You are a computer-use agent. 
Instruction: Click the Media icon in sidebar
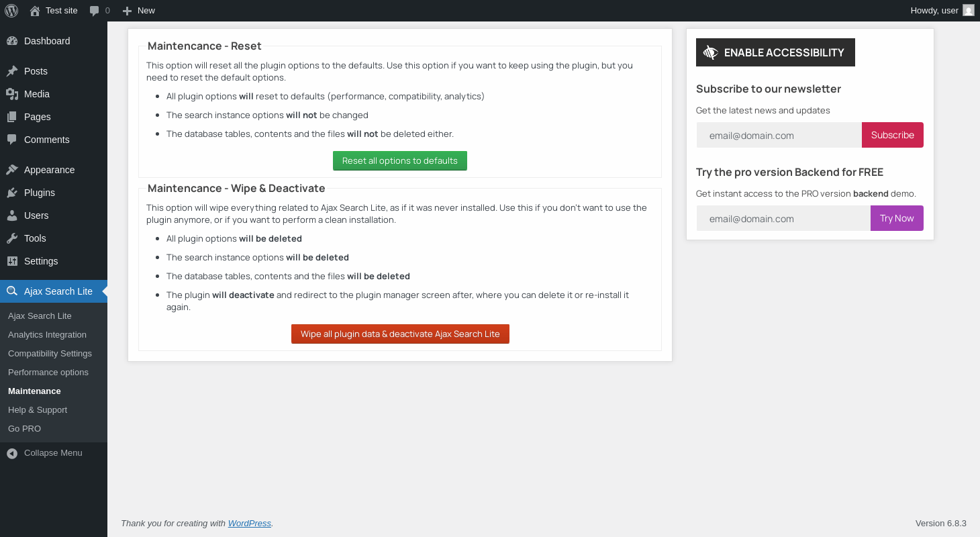pos(12,94)
